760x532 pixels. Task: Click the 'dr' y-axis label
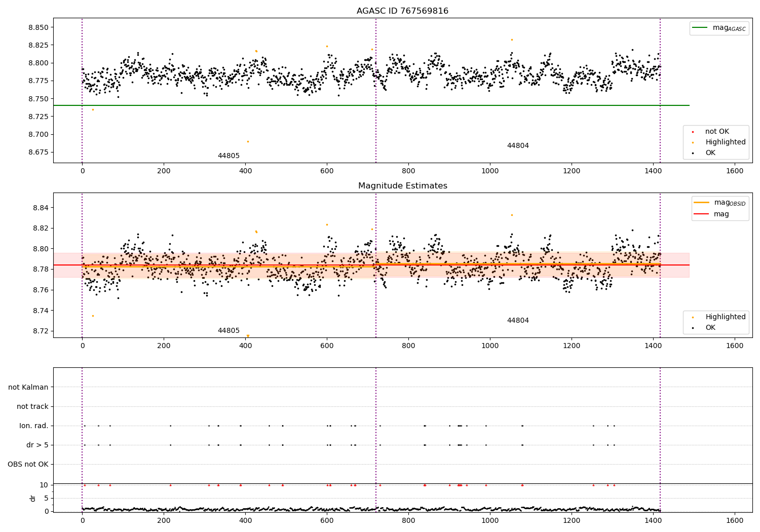click(33, 498)
